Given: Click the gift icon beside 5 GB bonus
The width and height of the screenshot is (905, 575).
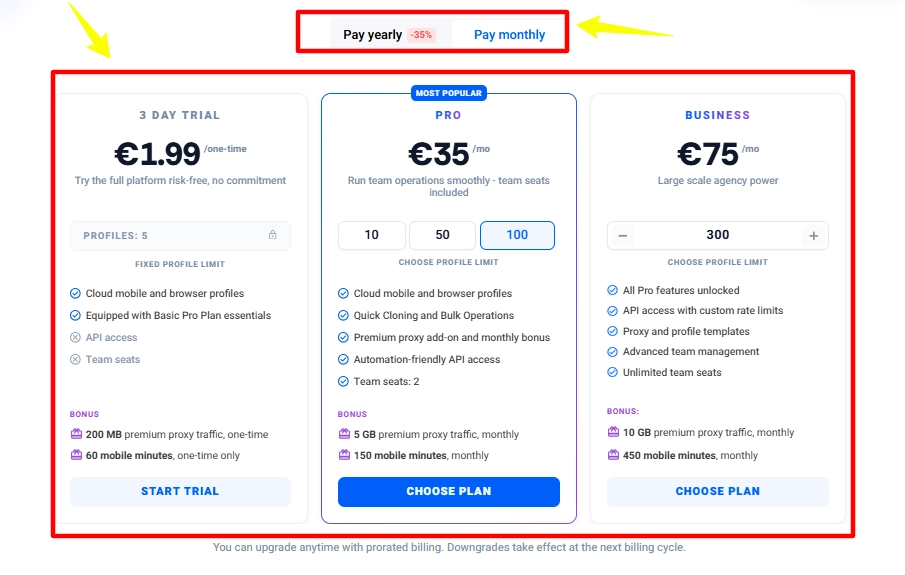Looking at the screenshot, I should tap(344, 435).
